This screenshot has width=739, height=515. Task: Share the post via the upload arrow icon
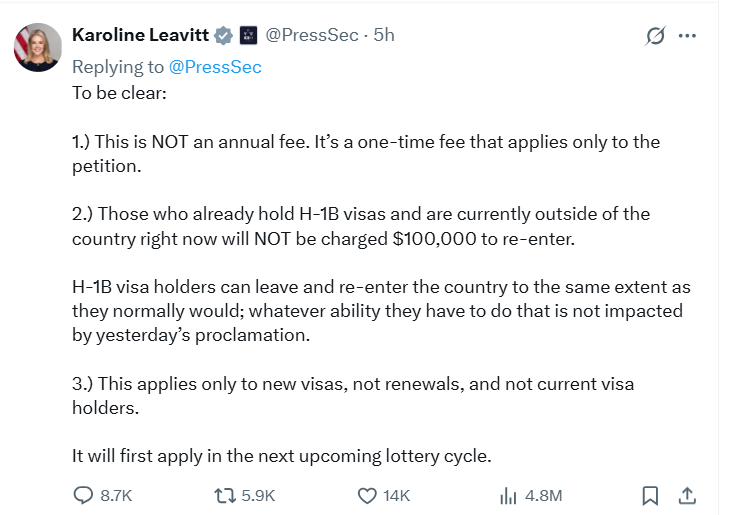[687, 495]
